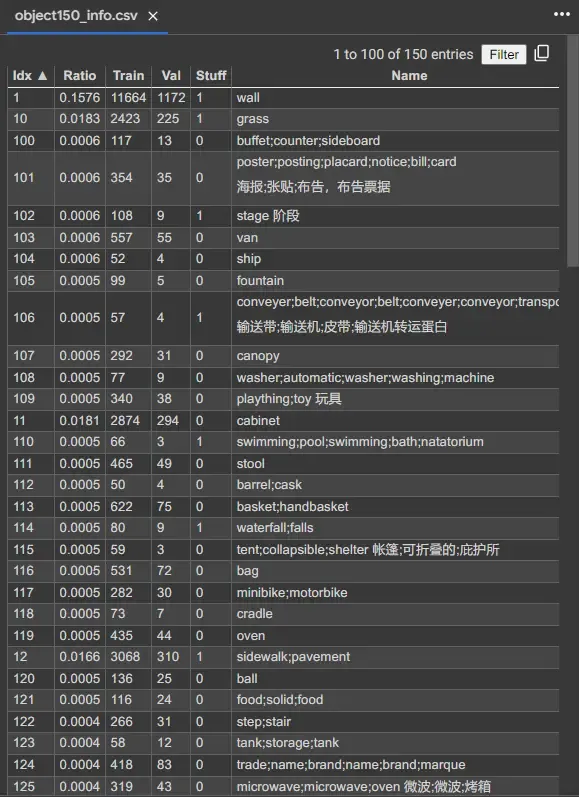This screenshot has height=797, width=579.
Task: Sort by the Idx column header
Action: 30,76
